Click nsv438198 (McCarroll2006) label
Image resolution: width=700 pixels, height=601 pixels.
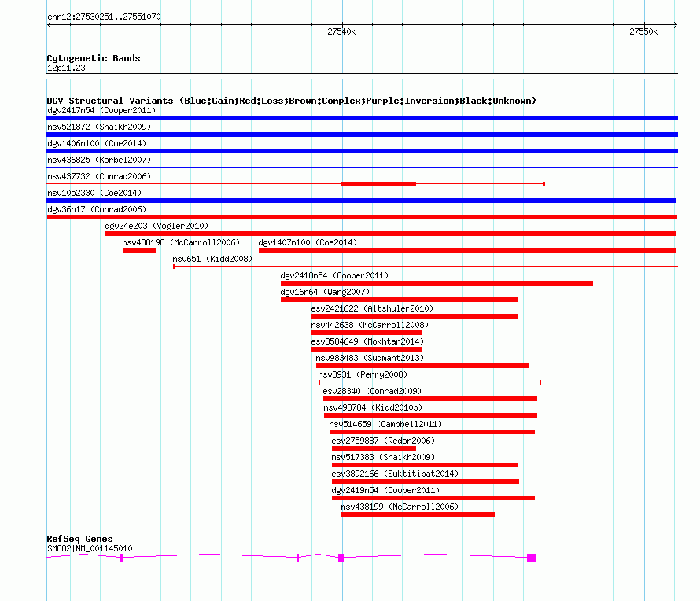181,242
